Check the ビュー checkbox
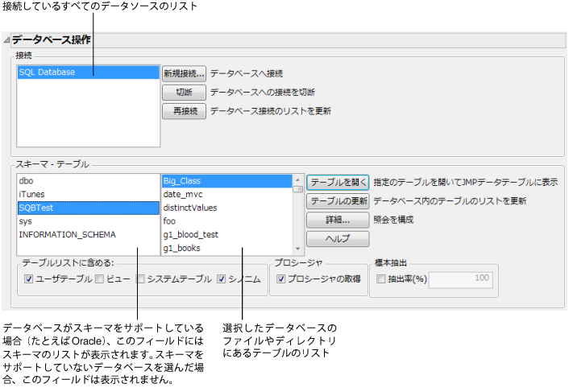The width and height of the screenshot is (569, 392). (99, 279)
